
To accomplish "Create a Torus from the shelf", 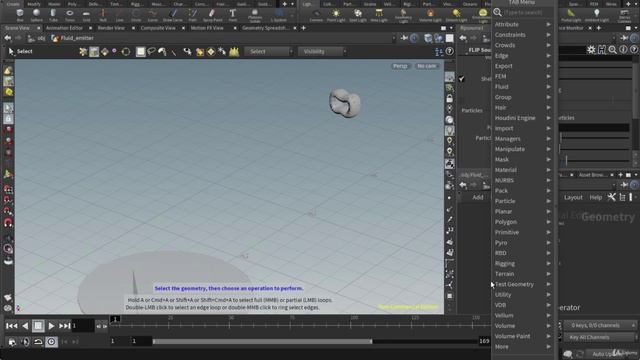I will pyautogui.click(x=70, y=15).
